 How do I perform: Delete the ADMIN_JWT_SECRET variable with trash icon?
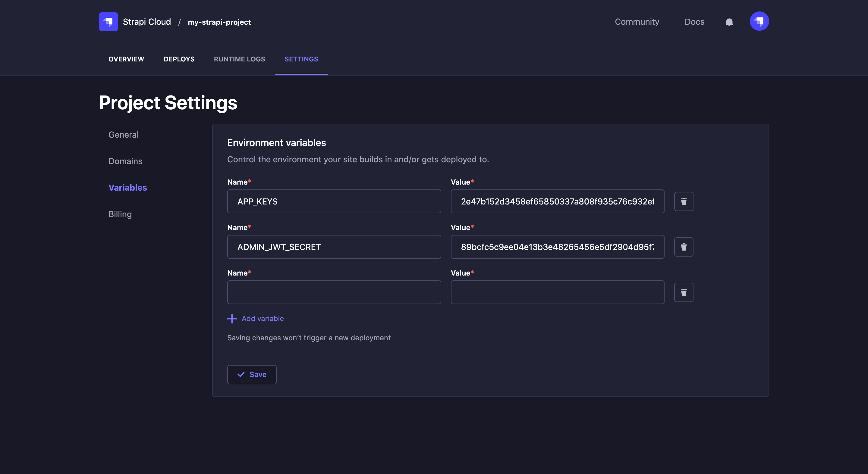pyautogui.click(x=683, y=247)
